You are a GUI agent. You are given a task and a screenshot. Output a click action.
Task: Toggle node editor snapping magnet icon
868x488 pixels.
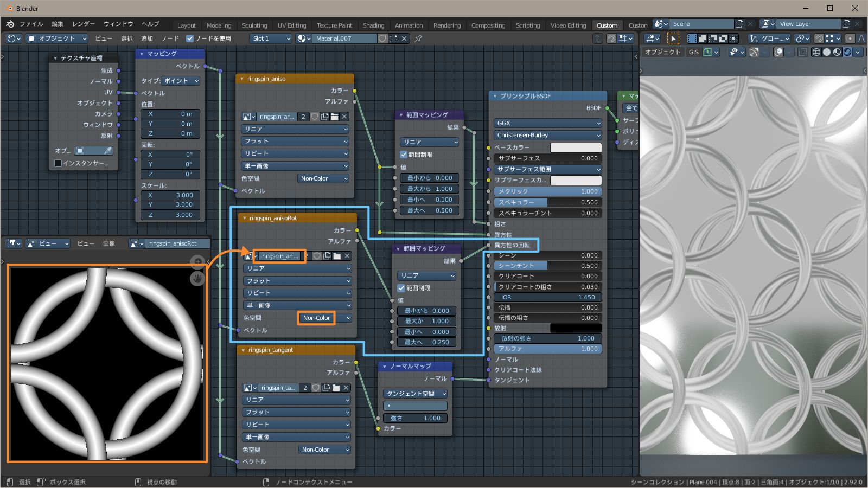tap(611, 38)
